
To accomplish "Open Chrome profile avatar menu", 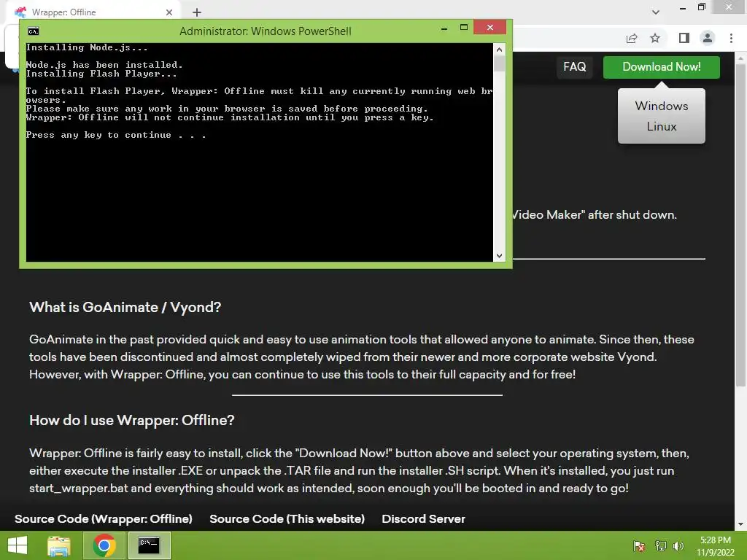I will coord(708,38).
